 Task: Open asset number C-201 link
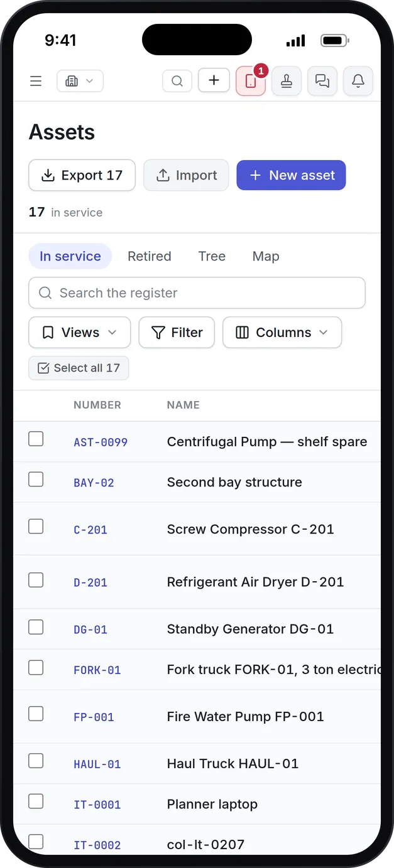pyautogui.click(x=90, y=530)
